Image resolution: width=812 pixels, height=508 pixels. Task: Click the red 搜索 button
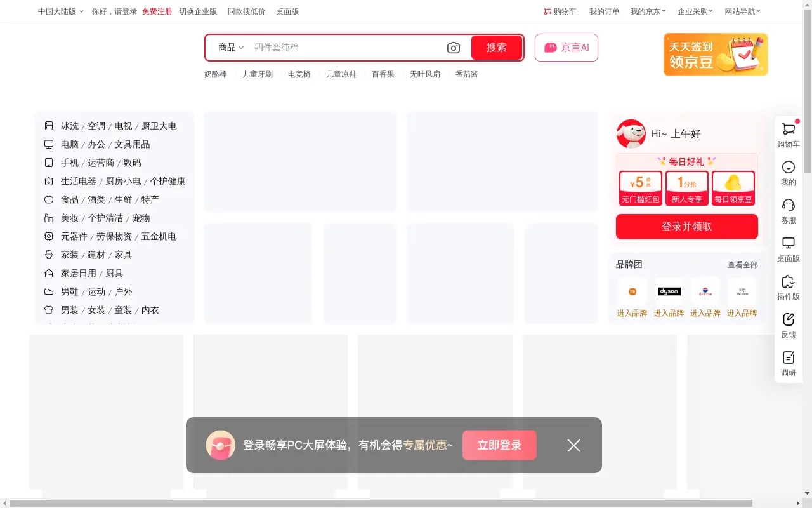click(x=497, y=48)
